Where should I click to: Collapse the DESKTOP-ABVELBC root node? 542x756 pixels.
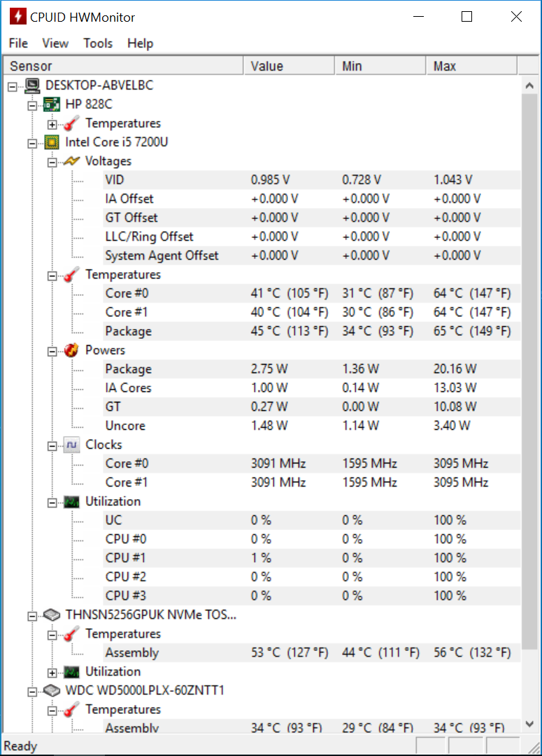(x=13, y=87)
